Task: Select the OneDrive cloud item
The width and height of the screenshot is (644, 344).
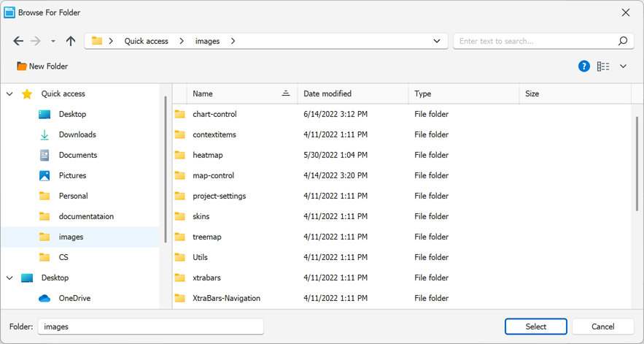Action: 74,298
